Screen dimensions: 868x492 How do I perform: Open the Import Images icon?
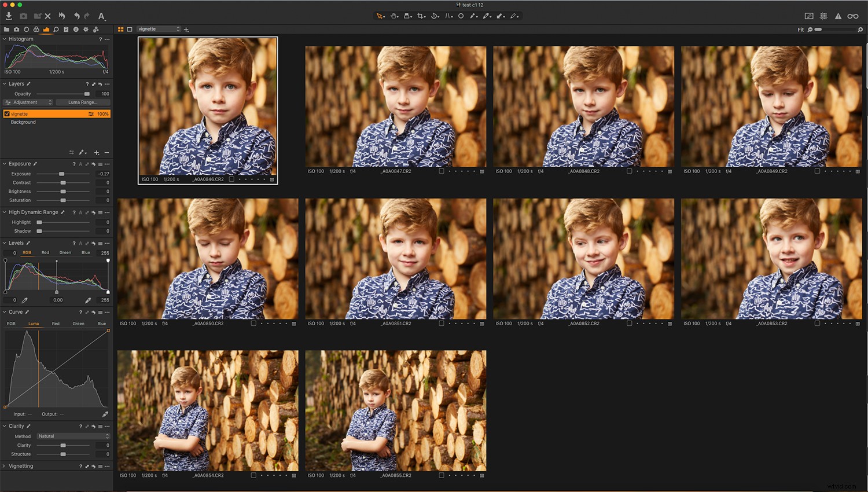coord(9,16)
